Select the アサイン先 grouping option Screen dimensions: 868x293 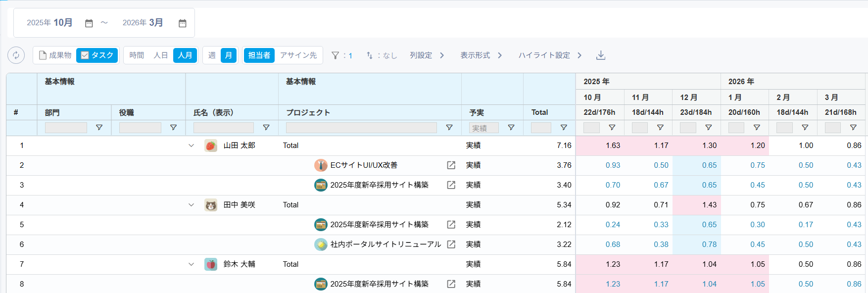(x=298, y=55)
